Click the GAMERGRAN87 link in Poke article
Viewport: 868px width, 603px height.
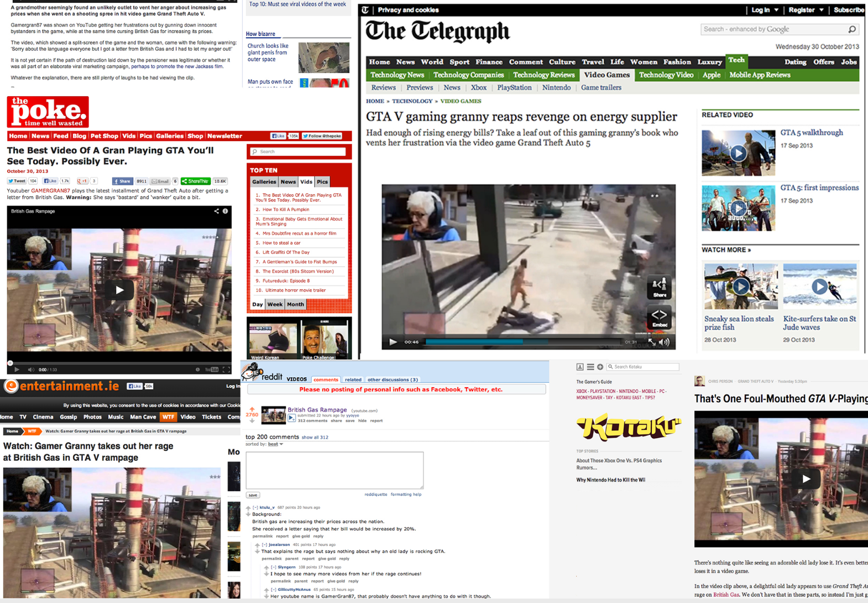[50, 190]
